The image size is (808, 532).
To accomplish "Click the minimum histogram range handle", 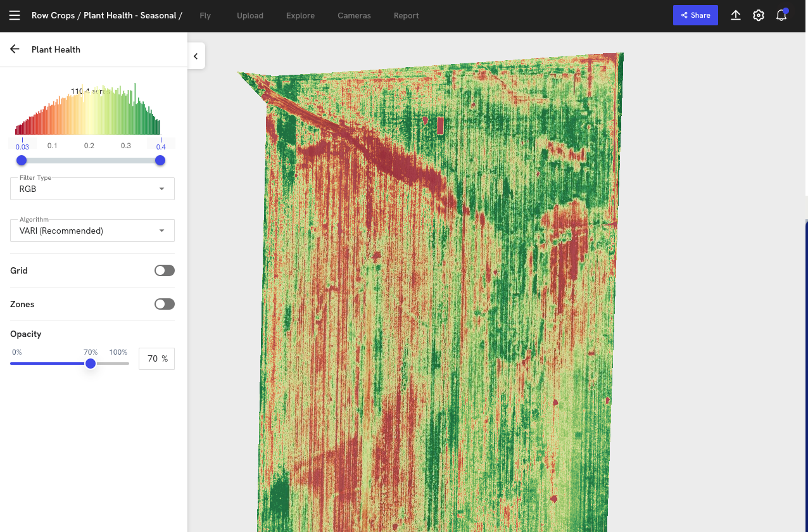I will click(22, 160).
